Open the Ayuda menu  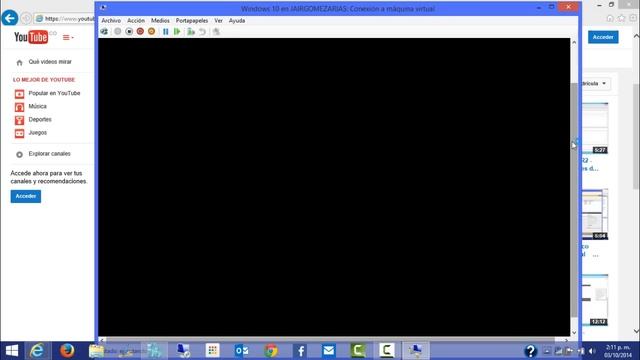pyautogui.click(x=237, y=20)
